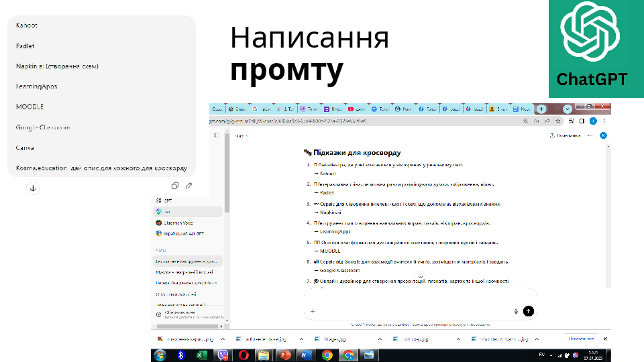This screenshot has height=362, width=644.
Task: Click the share page icon in address bar
Action: (x=547, y=121)
